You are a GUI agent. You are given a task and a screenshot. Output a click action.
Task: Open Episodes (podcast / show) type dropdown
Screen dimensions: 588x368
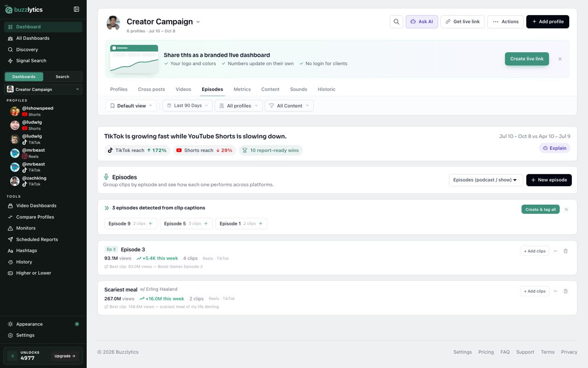point(486,180)
